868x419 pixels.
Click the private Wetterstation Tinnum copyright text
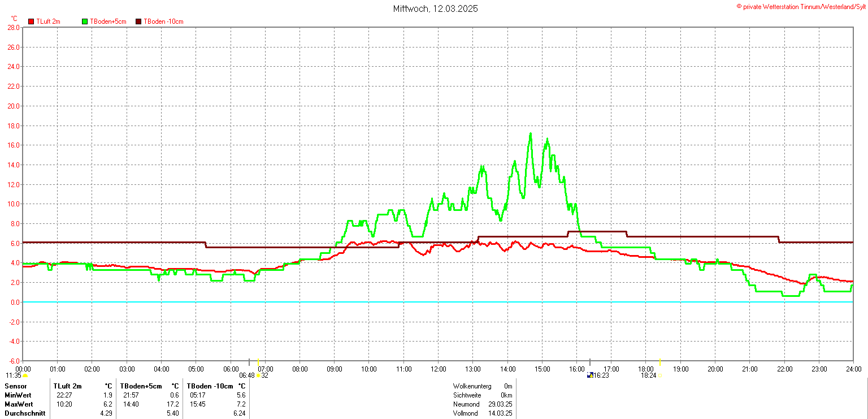[801, 6]
